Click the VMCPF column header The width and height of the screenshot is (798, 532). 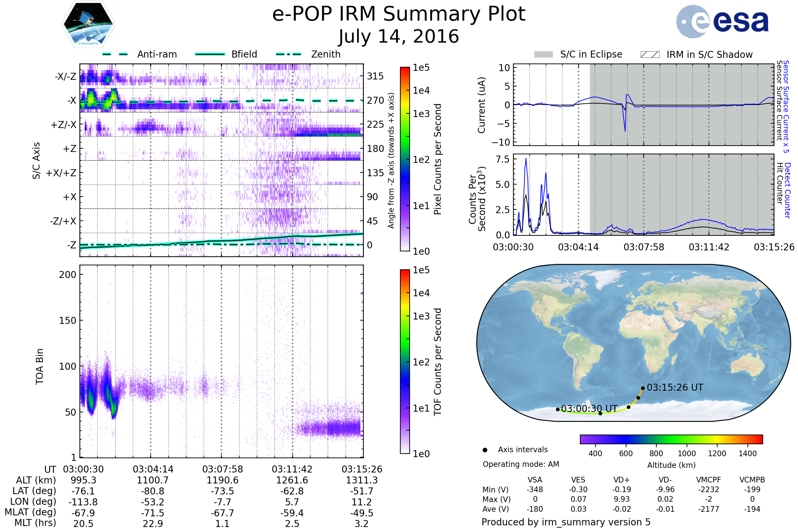click(x=709, y=480)
